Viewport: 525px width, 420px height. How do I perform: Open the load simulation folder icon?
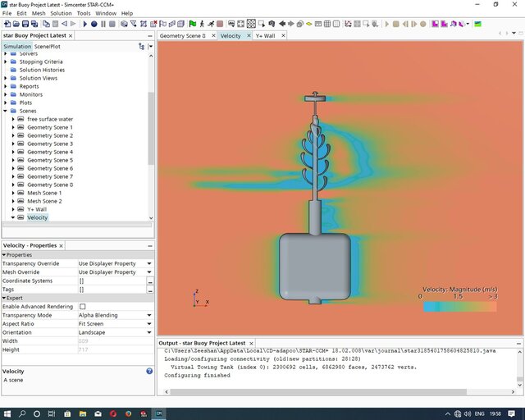click(x=16, y=24)
